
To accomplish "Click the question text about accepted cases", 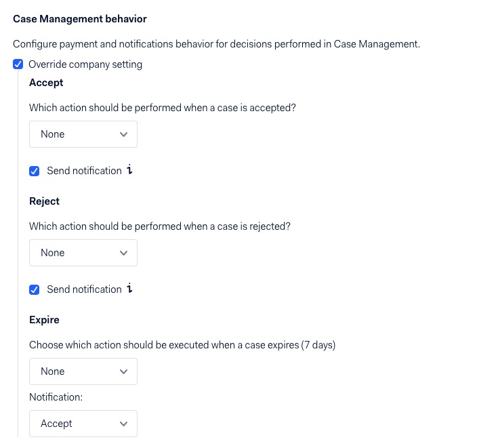I will (163, 108).
